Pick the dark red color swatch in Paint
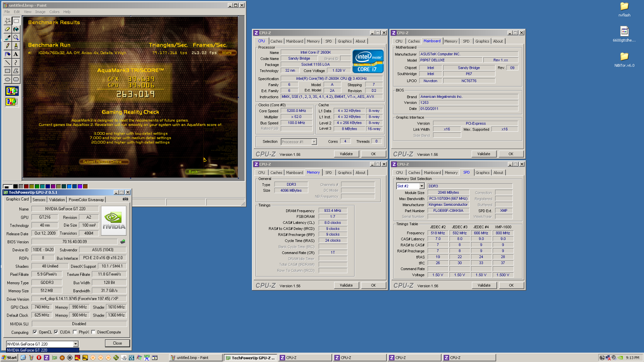The width and height of the screenshot is (644, 362). click(x=26, y=186)
